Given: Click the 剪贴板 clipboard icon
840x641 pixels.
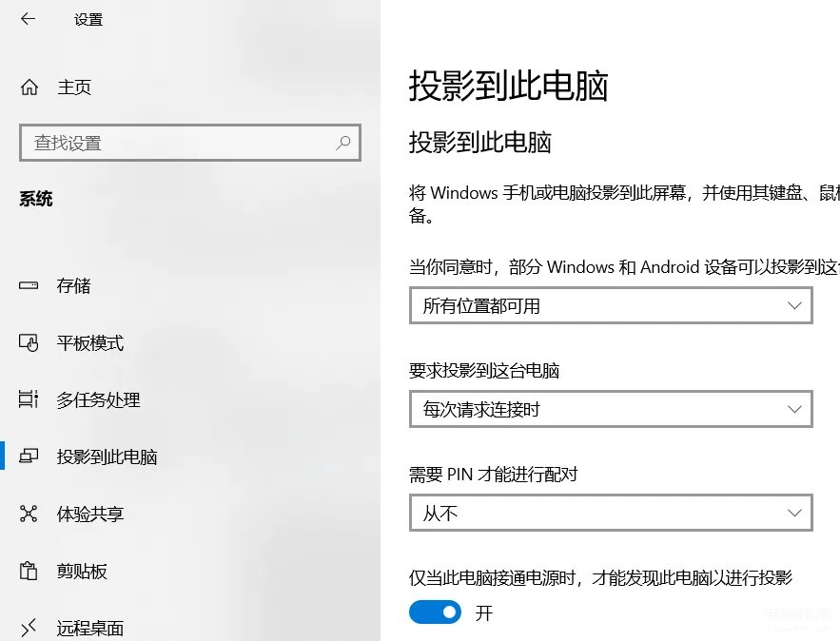Looking at the screenshot, I should [x=29, y=571].
